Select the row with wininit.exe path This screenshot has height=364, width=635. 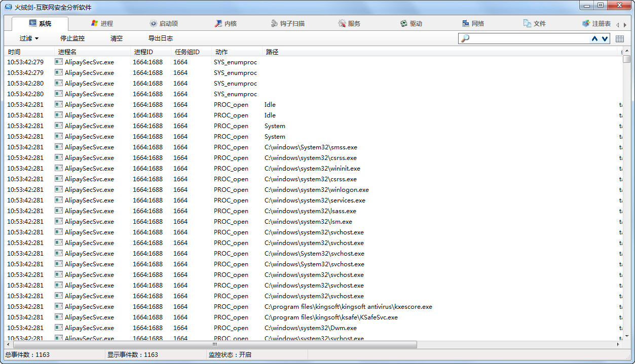pos(313,169)
